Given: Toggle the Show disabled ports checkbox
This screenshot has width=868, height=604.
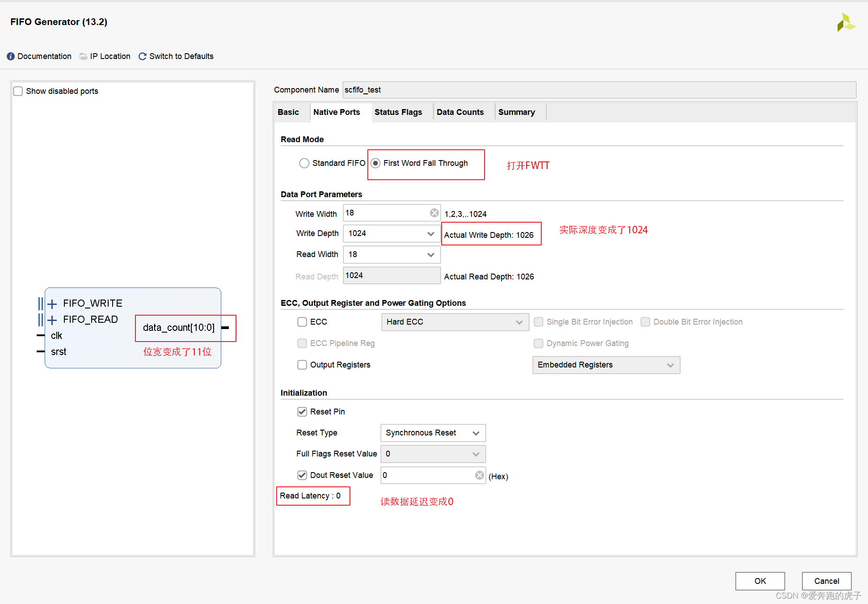Looking at the screenshot, I should coord(18,91).
